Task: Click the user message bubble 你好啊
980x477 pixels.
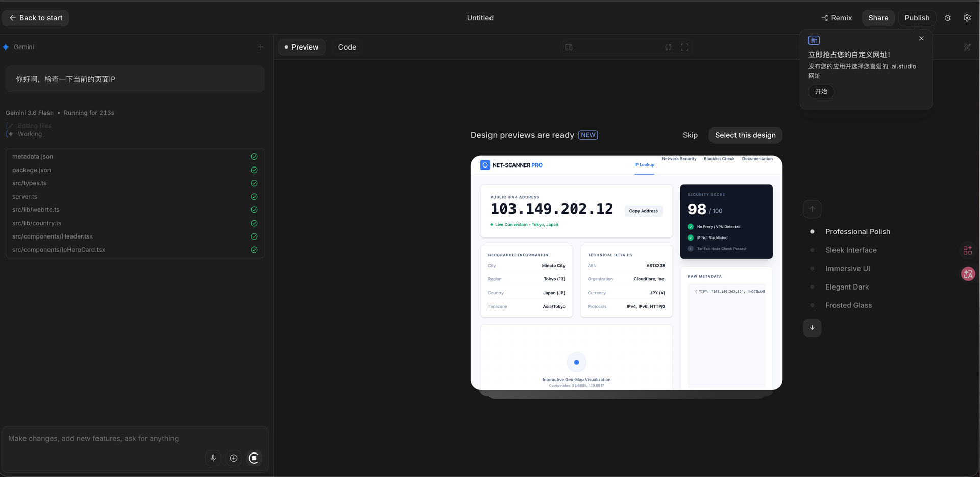Action: point(135,79)
